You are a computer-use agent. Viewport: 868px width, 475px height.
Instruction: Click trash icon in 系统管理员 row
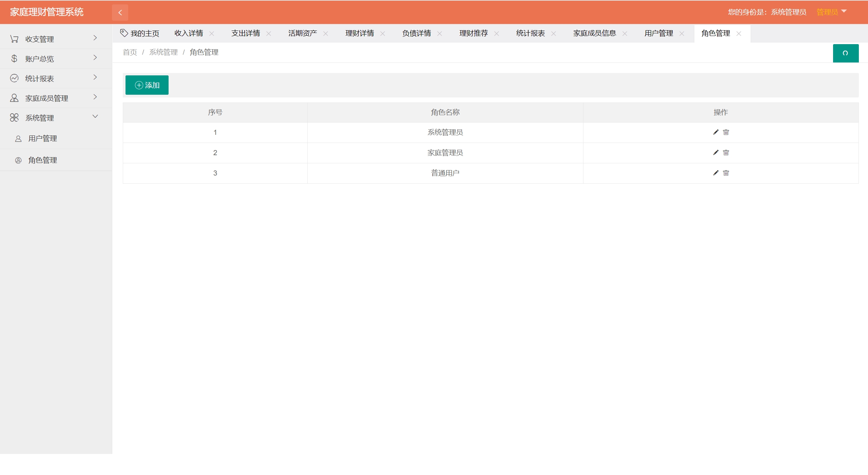pyautogui.click(x=726, y=132)
